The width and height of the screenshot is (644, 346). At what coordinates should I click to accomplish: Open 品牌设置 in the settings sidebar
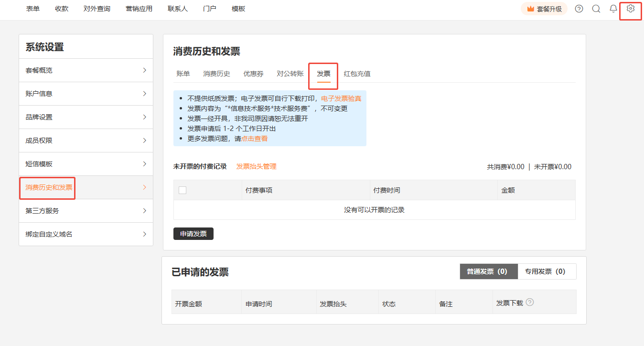(86, 117)
